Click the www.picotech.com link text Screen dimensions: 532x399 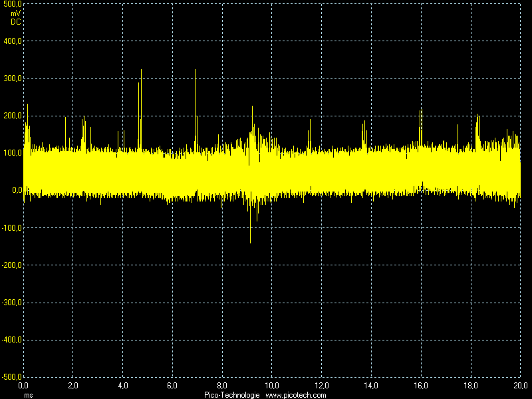click(296, 395)
